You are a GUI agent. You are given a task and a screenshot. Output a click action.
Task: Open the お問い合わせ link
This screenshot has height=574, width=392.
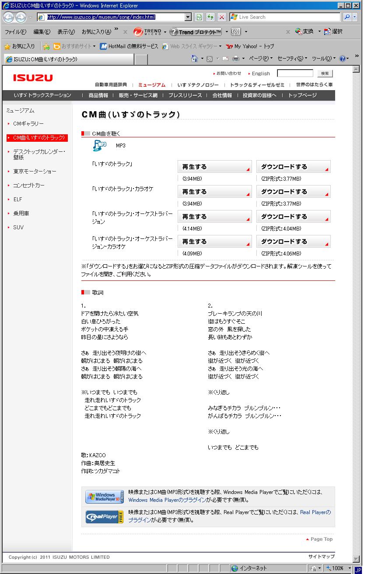(229, 73)
